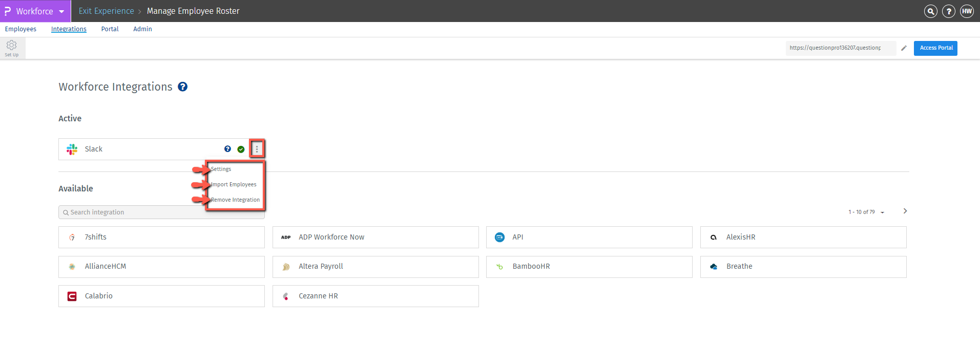Click the QuestionPro P logo icon

(x=8, y=11)
